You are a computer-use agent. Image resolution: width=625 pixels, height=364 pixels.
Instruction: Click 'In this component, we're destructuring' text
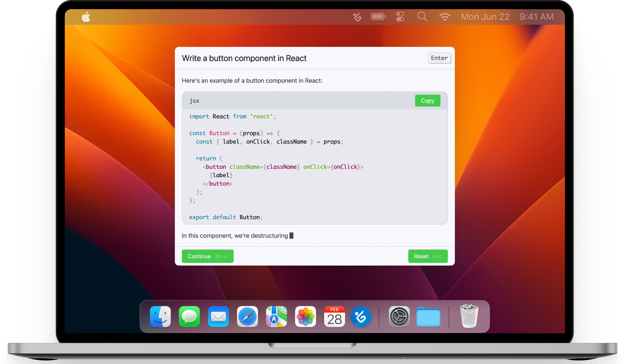tap(235, 236)
